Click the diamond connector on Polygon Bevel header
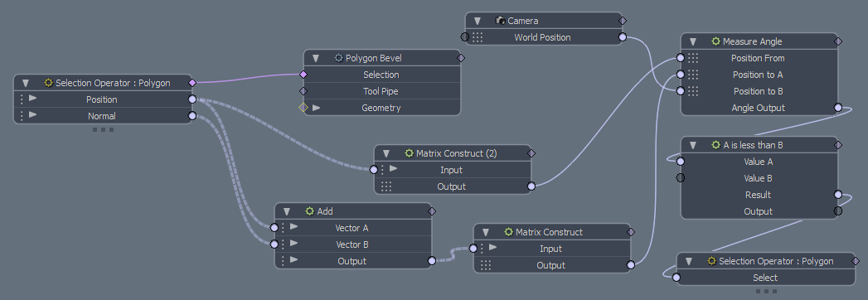 461,57
